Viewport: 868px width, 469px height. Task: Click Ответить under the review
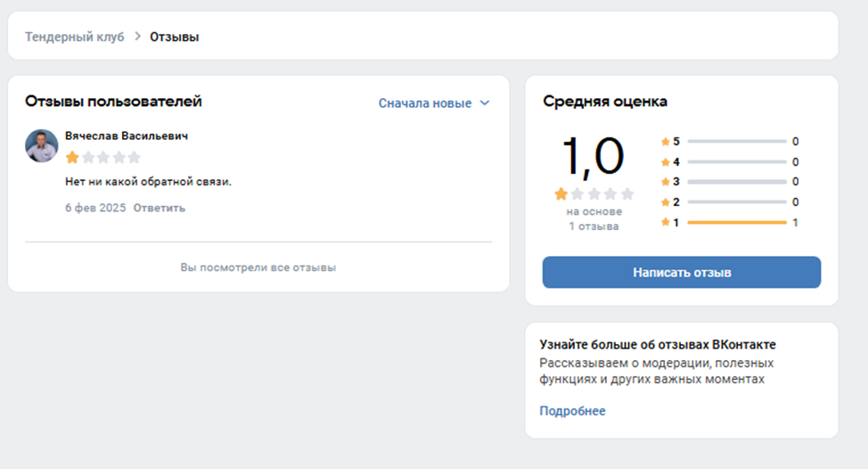160,208
